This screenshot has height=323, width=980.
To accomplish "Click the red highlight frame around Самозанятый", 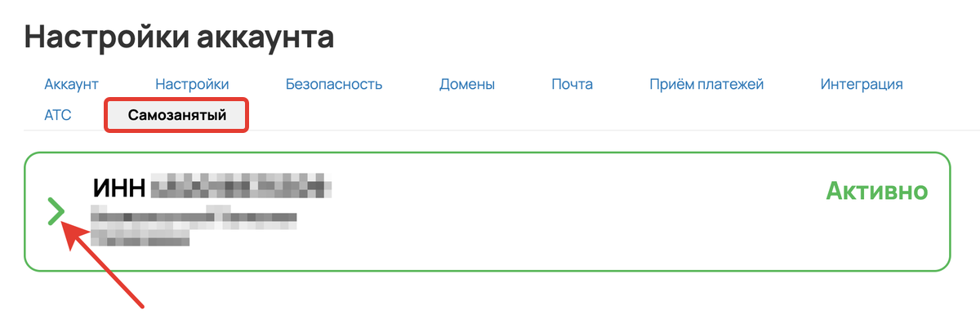I will click(x=176, y=115).
